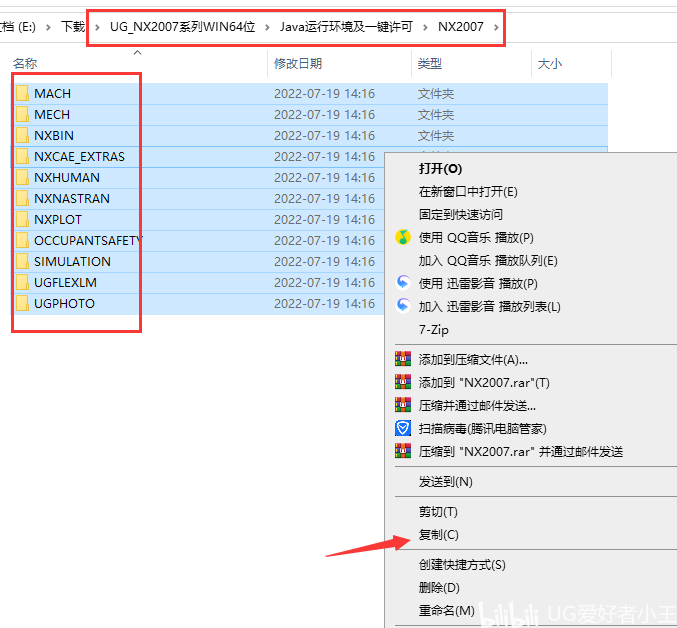Click the UGFLEXLM folder icon
This screenshot has width=677, height=628.
click(22, 282)
